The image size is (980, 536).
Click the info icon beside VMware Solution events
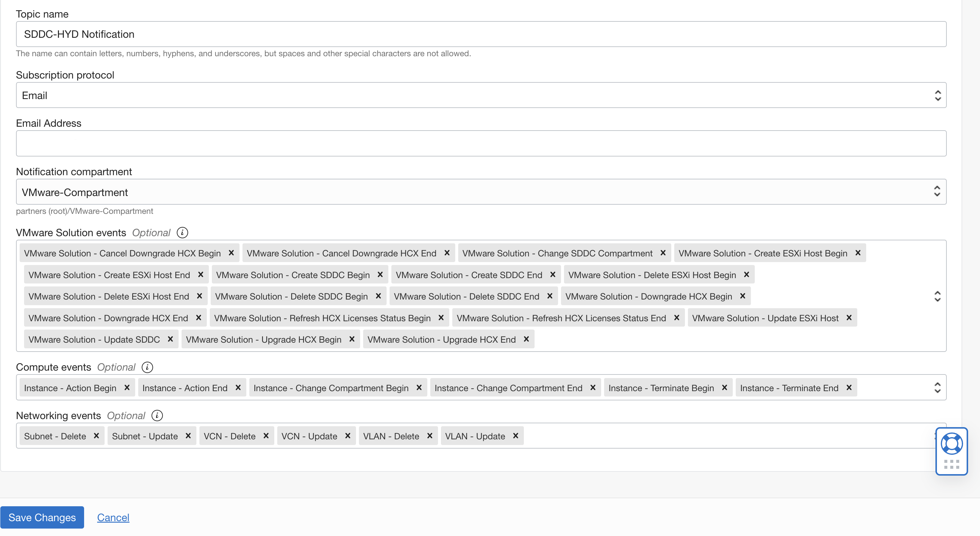182,233
